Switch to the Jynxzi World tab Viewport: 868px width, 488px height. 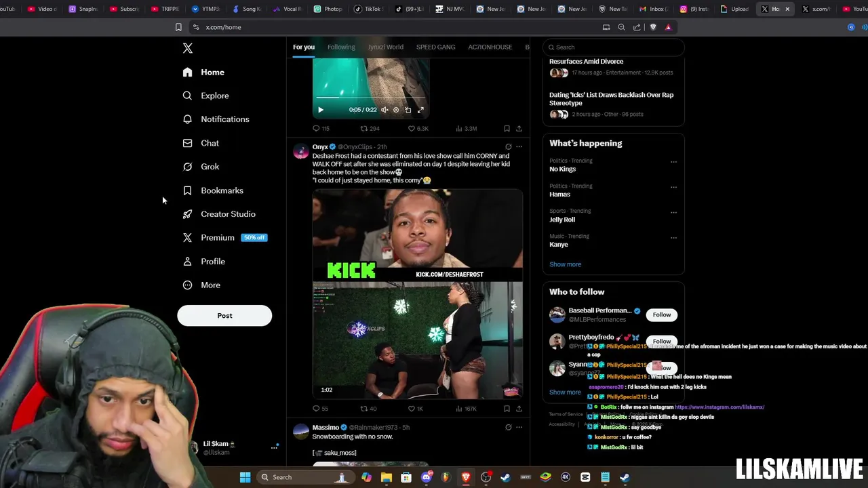pos(385,47)
